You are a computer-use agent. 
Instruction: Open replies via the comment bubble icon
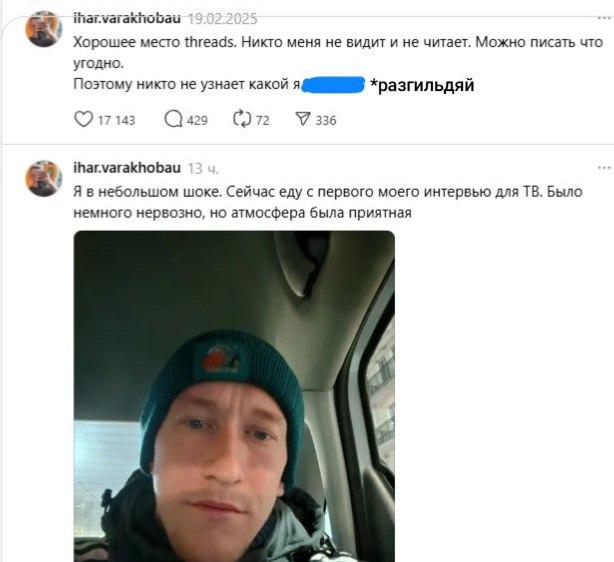173,119
